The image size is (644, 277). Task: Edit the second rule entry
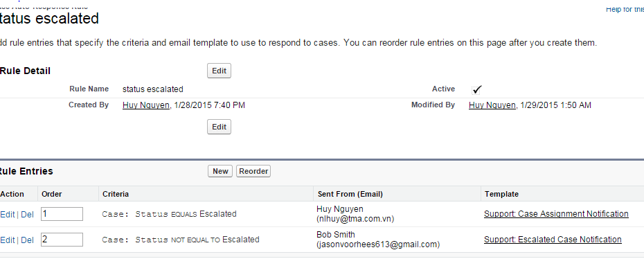(7, 240)
